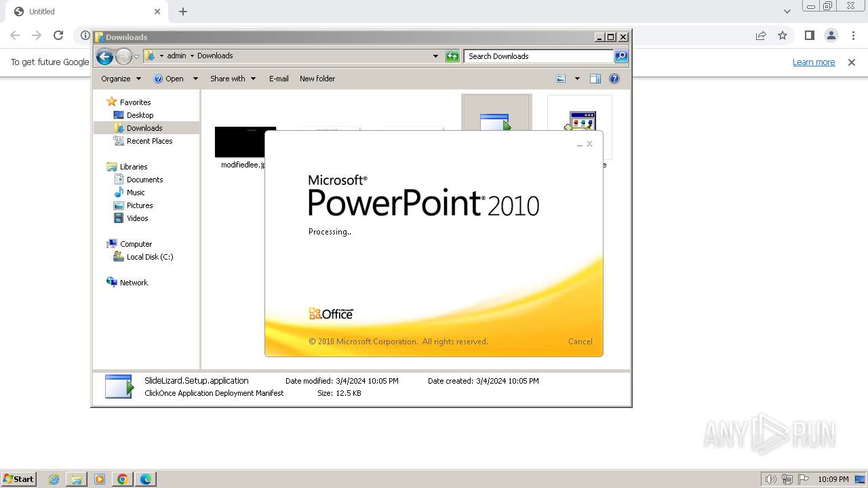Reload the Chrome page
Screen dimensions: 868x488
tap(58, 35)
